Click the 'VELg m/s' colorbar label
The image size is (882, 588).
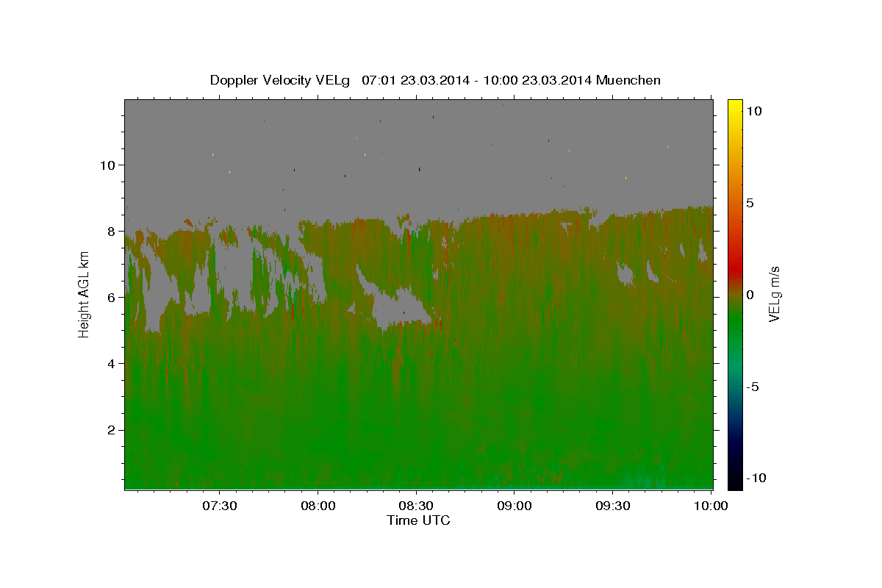(774, 295)
